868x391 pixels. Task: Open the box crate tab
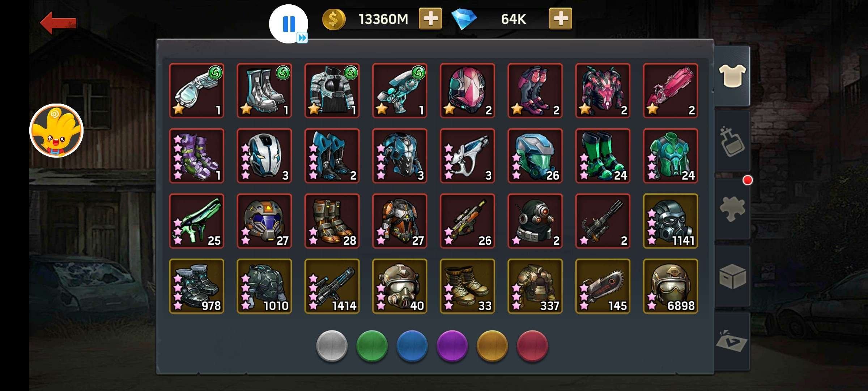pos(732,277)
